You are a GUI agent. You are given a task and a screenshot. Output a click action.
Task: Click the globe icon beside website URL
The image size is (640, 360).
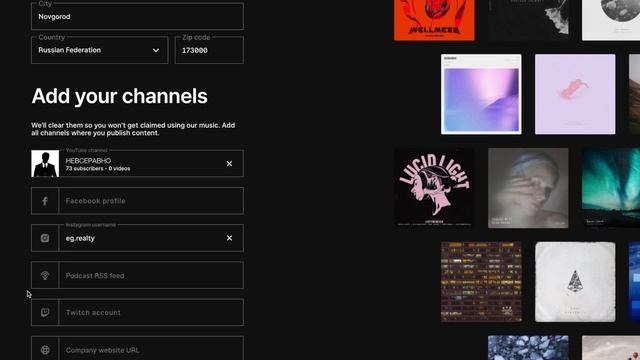pos(45,350)
